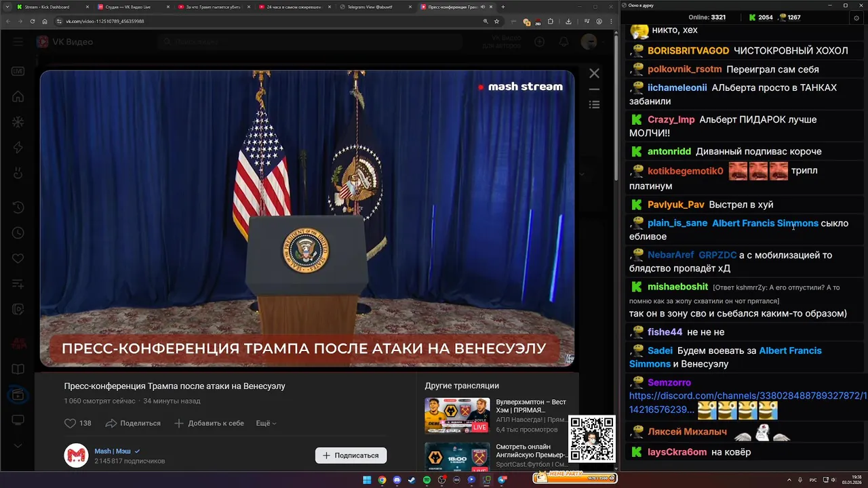Open the Chrome three-dot menu
The image size is (868, 488).
click(611, 21)
